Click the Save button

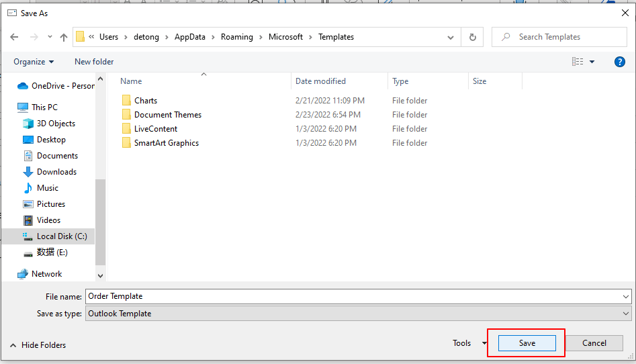[527, 343]
